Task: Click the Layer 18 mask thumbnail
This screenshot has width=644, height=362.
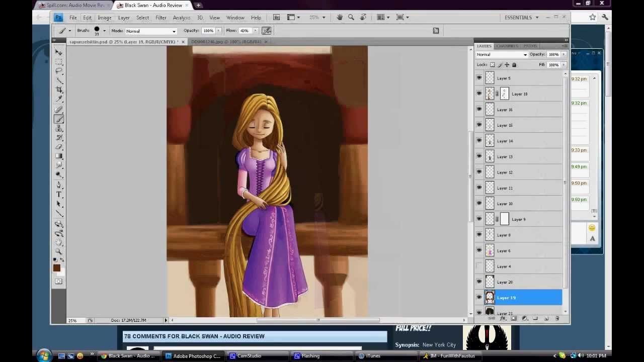Action: click(504, 94)
